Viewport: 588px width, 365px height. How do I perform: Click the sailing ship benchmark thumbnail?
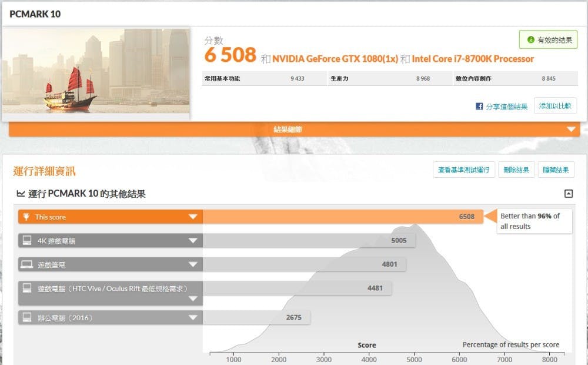pyautogui.click(x=96, y=71)
